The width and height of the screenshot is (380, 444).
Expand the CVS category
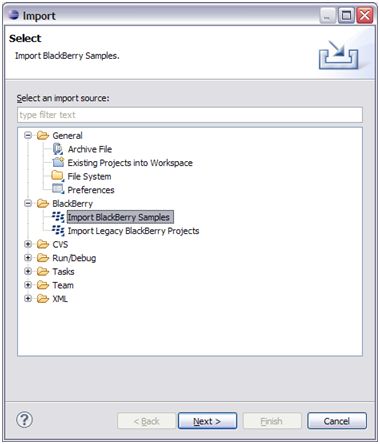pyautogui.click(x=28, y=244)
